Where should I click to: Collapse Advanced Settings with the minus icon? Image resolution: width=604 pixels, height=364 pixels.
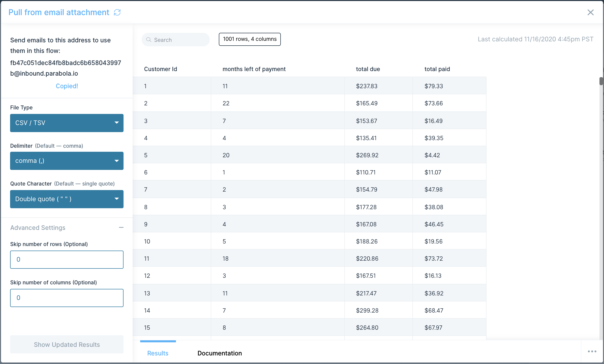[121, 227]
